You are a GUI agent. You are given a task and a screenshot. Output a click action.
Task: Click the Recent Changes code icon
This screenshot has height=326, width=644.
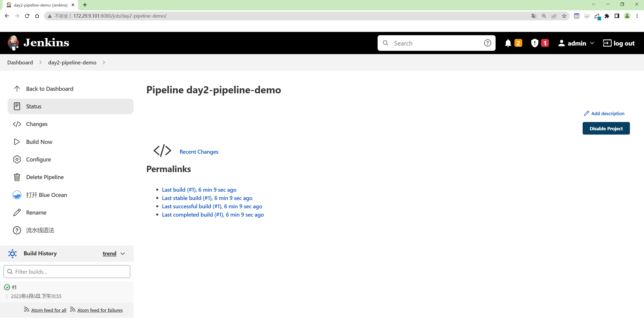point(162,151)
